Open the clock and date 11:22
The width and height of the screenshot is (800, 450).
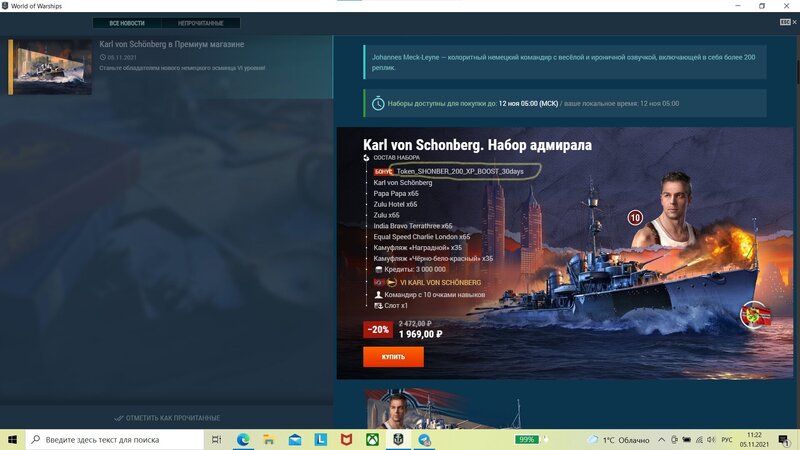[754, 440]
